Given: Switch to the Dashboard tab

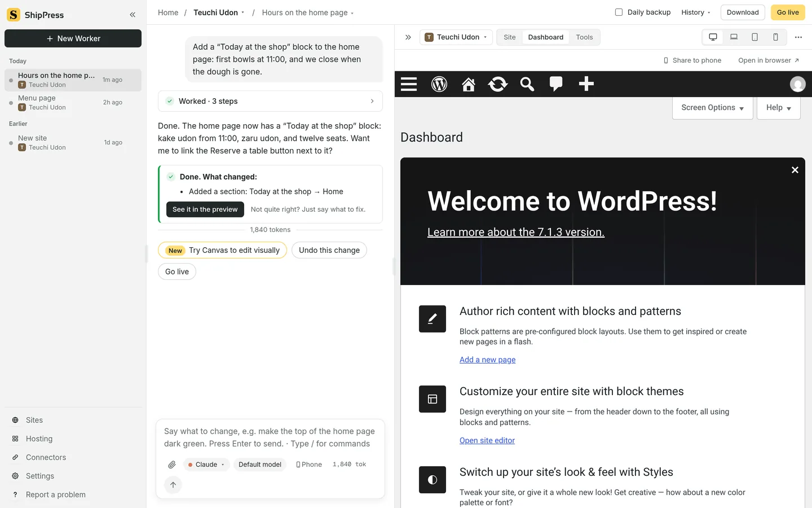Looking at the screenshot, I should [x=546, y=37].
